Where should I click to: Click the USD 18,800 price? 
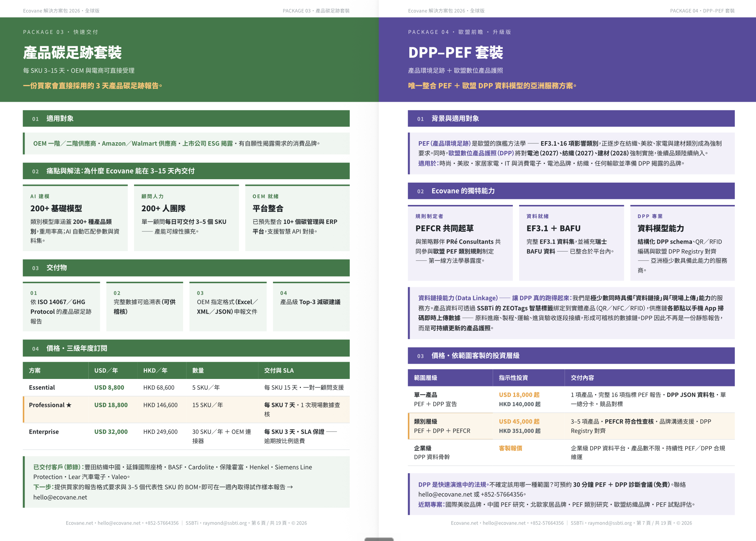pyautogui.click(x=111, y=405)
